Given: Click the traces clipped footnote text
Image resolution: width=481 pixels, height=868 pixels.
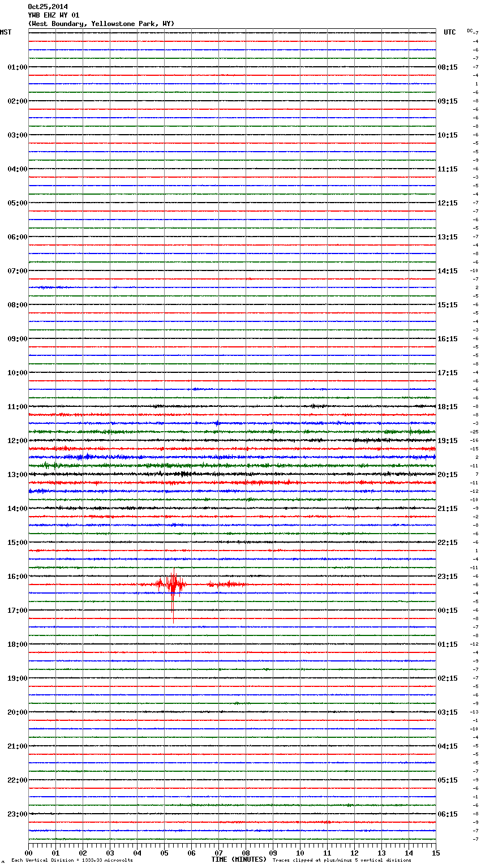Looking at the screenshot, I should 342,861.
